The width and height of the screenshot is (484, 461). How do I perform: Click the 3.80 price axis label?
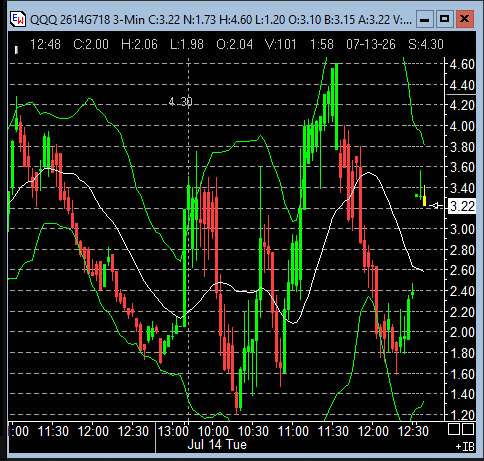point(462,147)
